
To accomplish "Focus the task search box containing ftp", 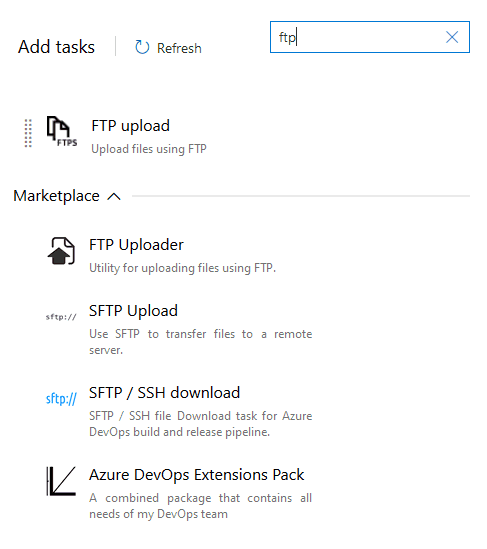I will pyautogui.click(x=370, y=37).
